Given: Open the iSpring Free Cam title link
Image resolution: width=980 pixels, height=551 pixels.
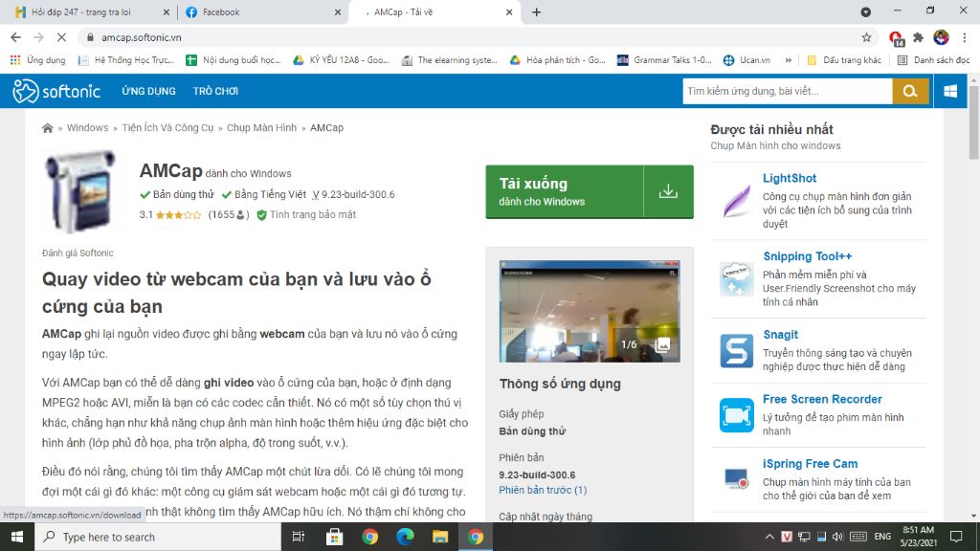Looking at the screenshot, I should tap(810, 464).
